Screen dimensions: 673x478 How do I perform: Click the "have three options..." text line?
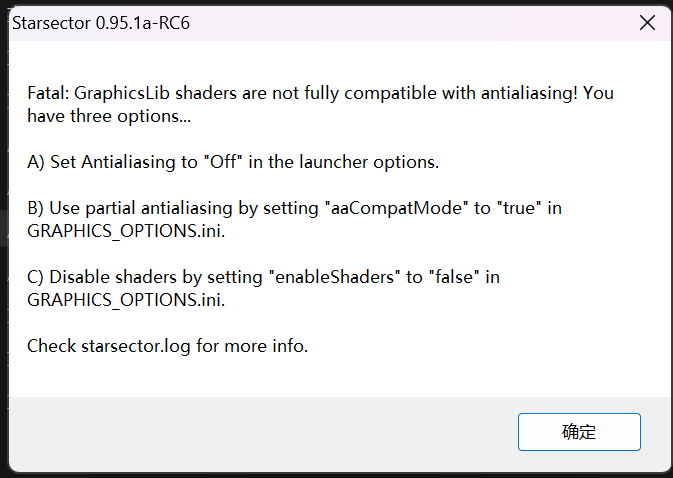(109, 117)
